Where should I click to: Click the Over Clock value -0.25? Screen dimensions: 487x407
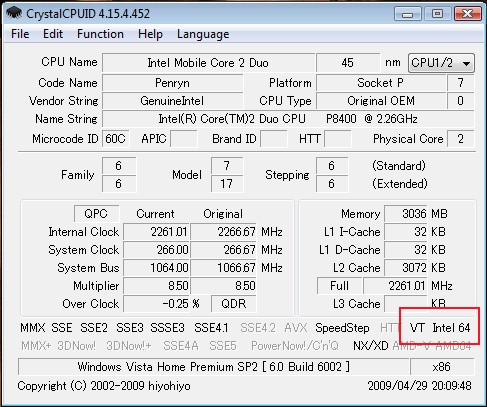156,304
